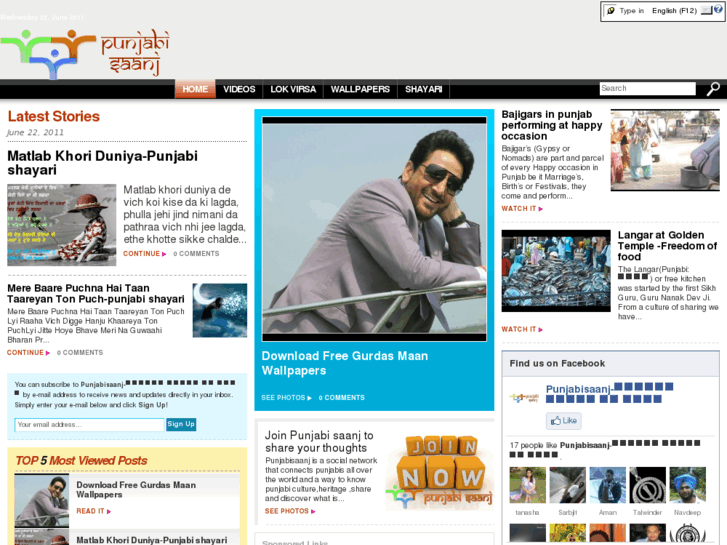The width and height of the screenshot is (727, 545).
Task: Click CONTINUE under Matlab Khori Duniya story
Action: pyautogui.click(x=145, y=254)
